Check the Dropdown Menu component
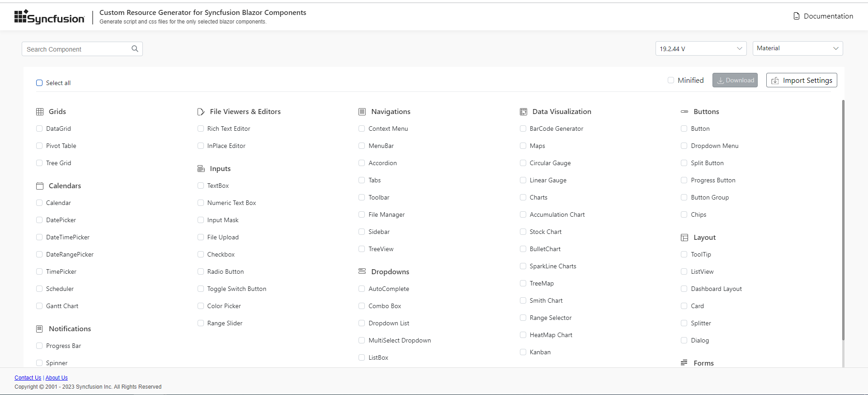This screenshot has height=395, width=868. [684, 146]
